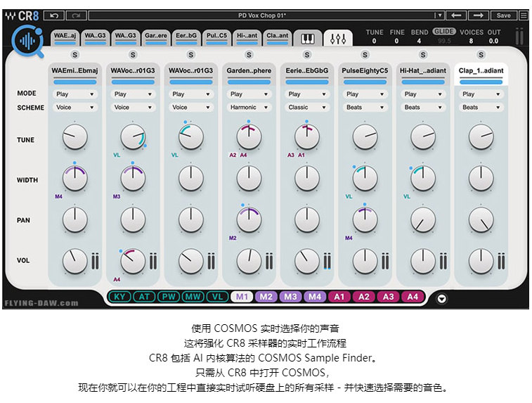
Task: Select the A4 modulator button
Action: [413, 297]
